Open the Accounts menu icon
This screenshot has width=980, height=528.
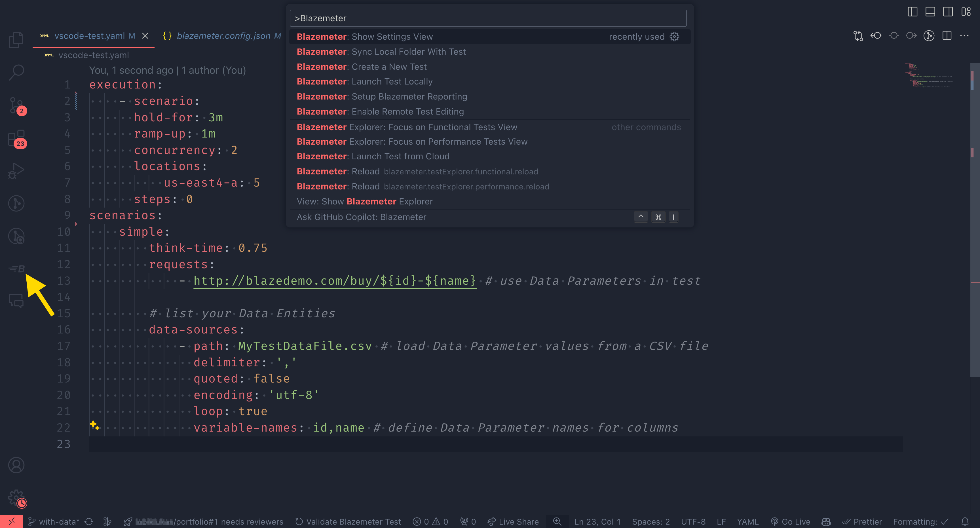click(16, 465)
